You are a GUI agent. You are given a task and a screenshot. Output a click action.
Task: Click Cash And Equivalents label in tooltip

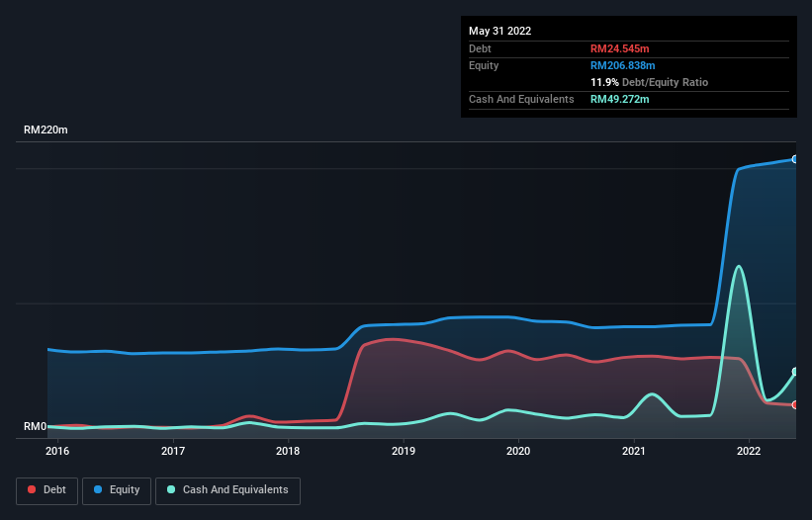coord(521,99)
